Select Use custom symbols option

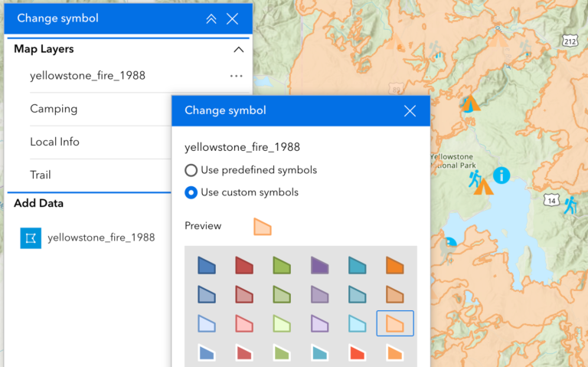[191, 192]
